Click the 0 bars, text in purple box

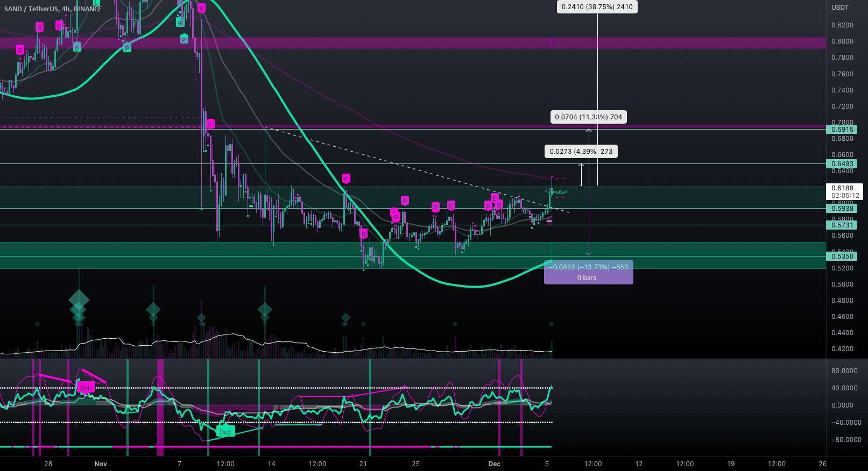[588, 278]
